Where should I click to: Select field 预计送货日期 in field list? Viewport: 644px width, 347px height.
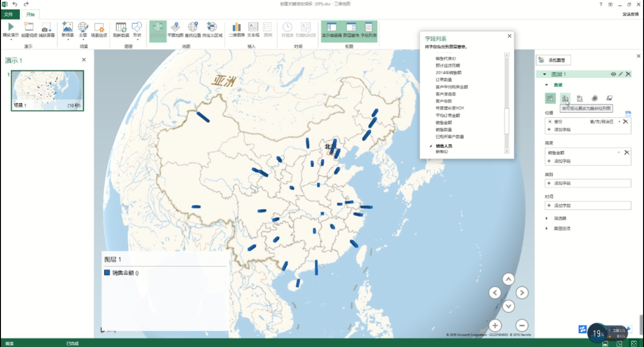448,66
